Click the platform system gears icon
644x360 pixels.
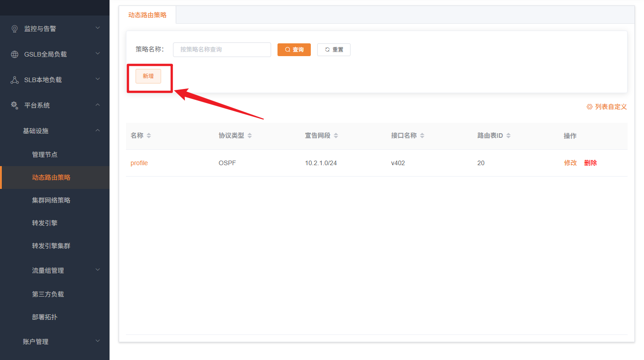pyautogui.click(x=15, y=105)
